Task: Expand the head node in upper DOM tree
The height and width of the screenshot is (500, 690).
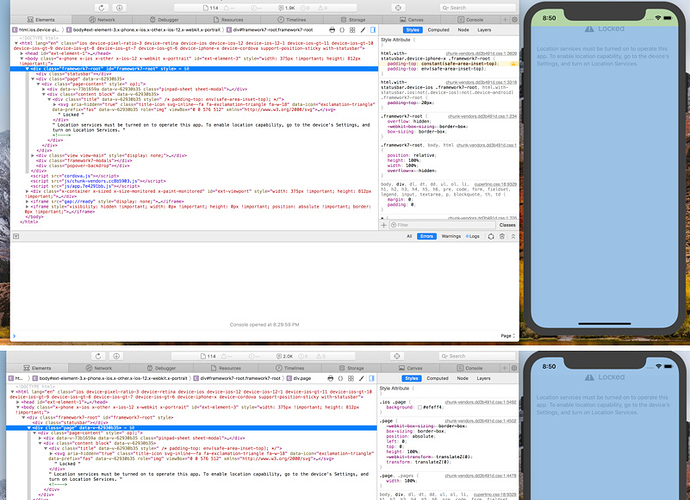Action: tap(22, 53)
